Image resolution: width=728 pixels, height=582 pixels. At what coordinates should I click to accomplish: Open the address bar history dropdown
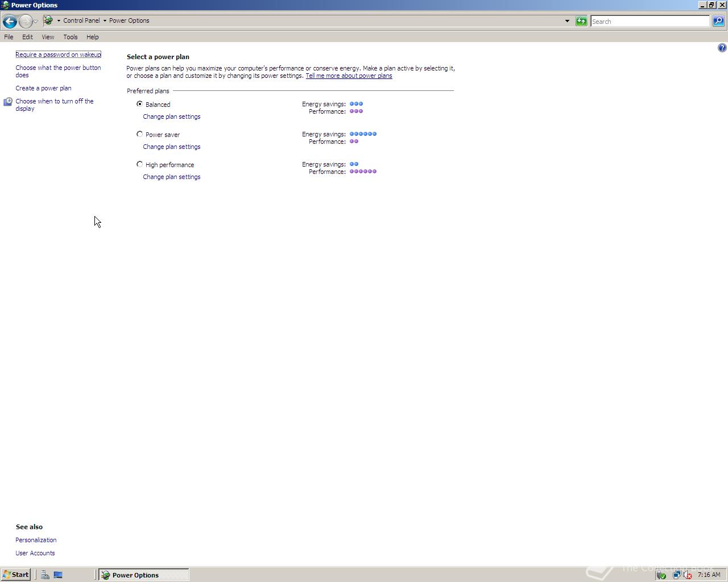(x=567, y=21)
